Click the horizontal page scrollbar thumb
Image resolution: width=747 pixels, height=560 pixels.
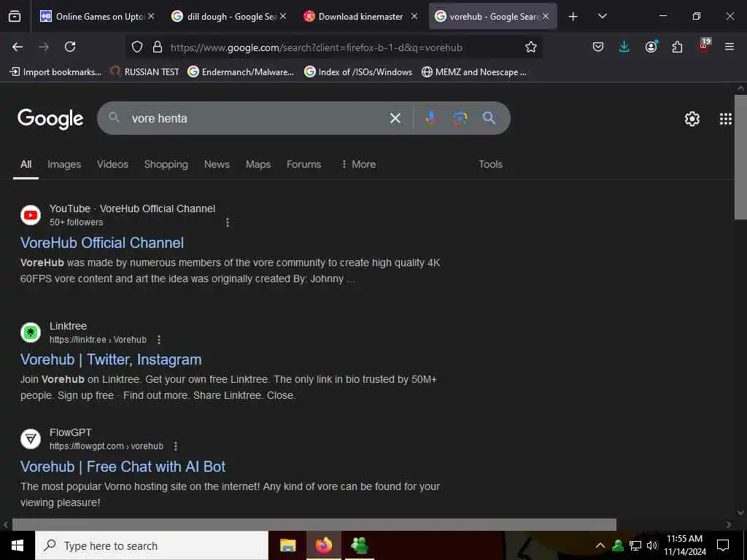point(314,524)
